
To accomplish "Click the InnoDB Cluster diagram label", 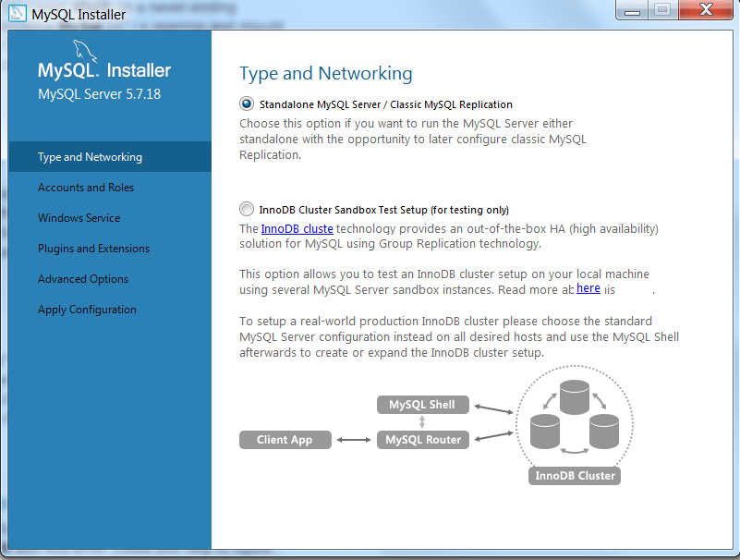I will (x=575, y=476).
